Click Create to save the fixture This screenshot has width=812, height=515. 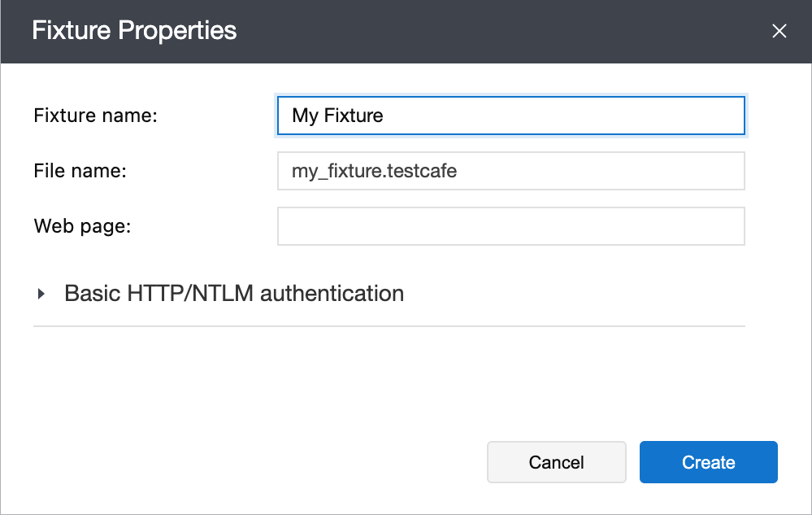coord(708,462)
